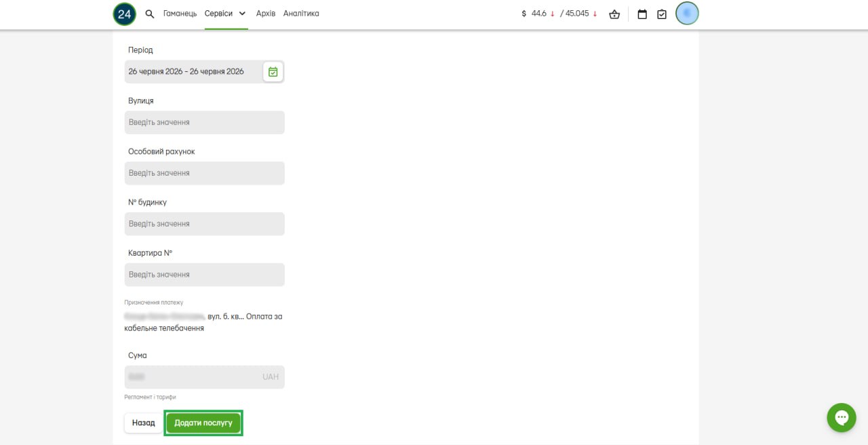
Task: Focus the Особовий рахунок input field
Action: click(x=205, y=173)
